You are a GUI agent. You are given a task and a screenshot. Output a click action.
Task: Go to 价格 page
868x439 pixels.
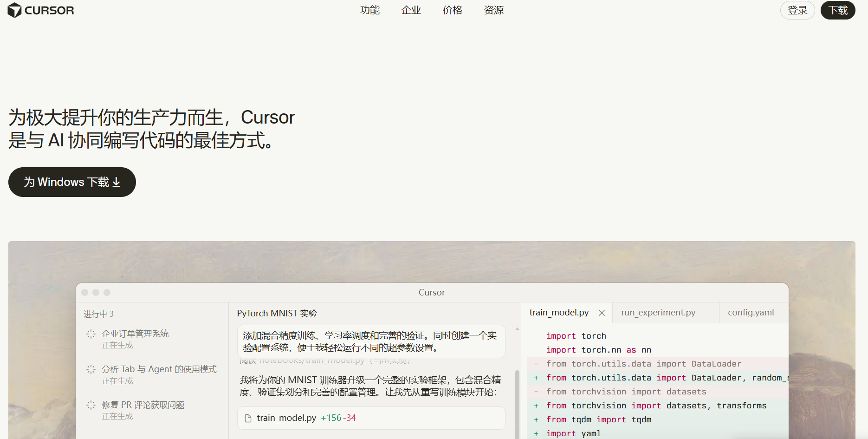[453, 10]
